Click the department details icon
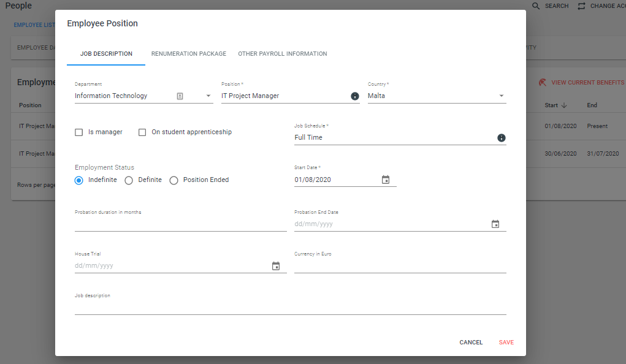 (180, 96)
